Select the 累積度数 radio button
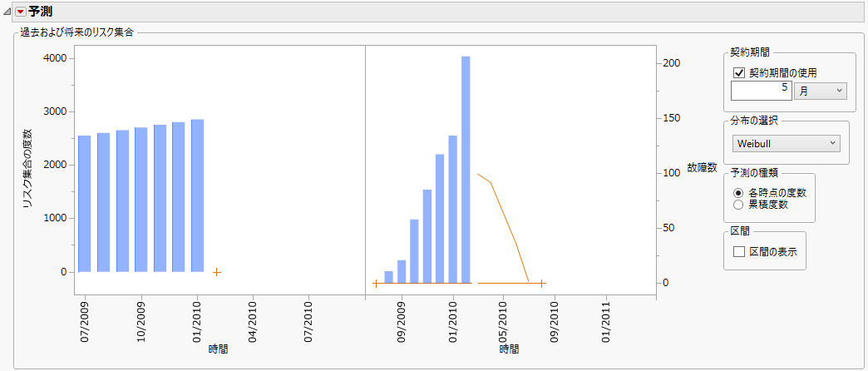Image resolution: width=868 pixels, height=371 pixels. point(738,205)
